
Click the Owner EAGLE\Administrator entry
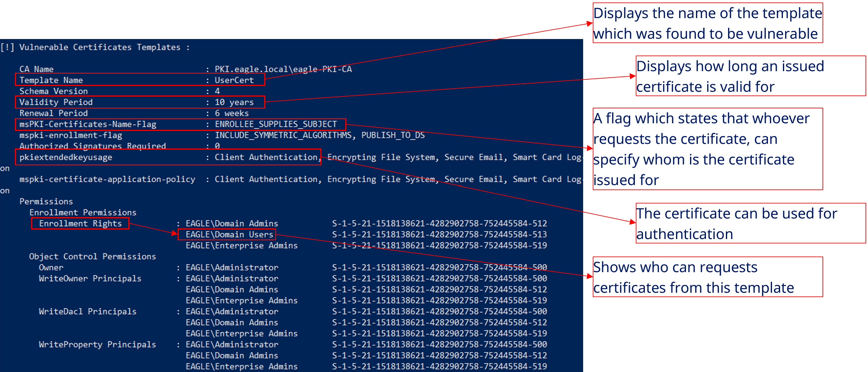pos(232,267)
